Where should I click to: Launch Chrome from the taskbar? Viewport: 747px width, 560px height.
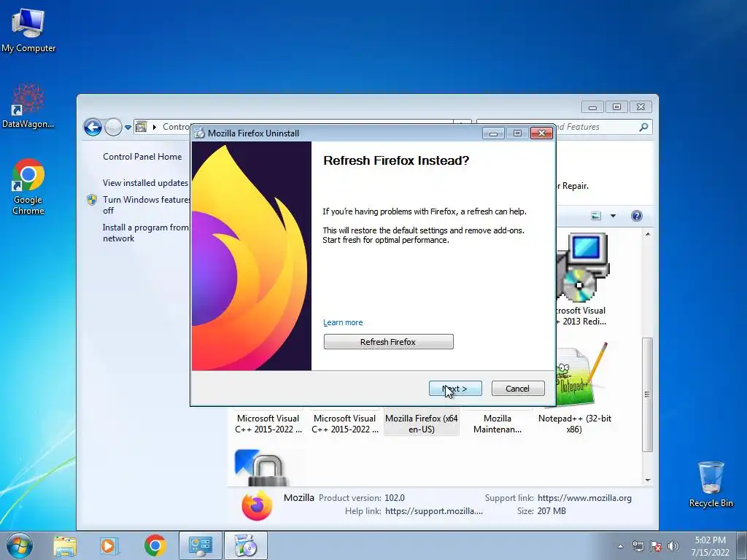155,545
